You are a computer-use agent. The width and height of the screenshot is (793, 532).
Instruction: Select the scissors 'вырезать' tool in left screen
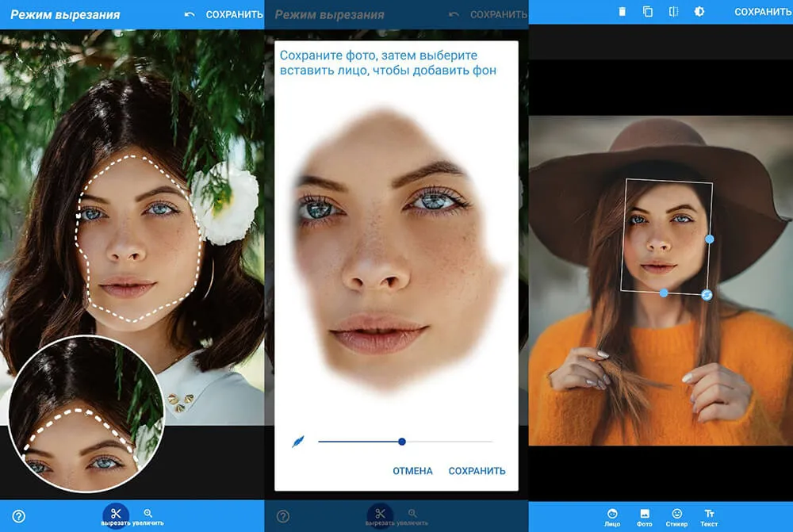click(116, 515)
